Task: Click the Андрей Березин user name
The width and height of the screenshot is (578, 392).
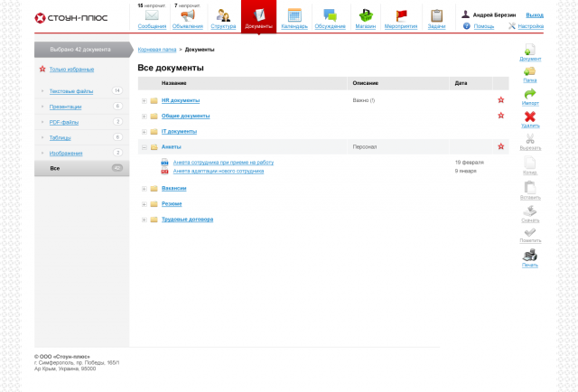Action: pyautogui.click(x=494, y=15)
